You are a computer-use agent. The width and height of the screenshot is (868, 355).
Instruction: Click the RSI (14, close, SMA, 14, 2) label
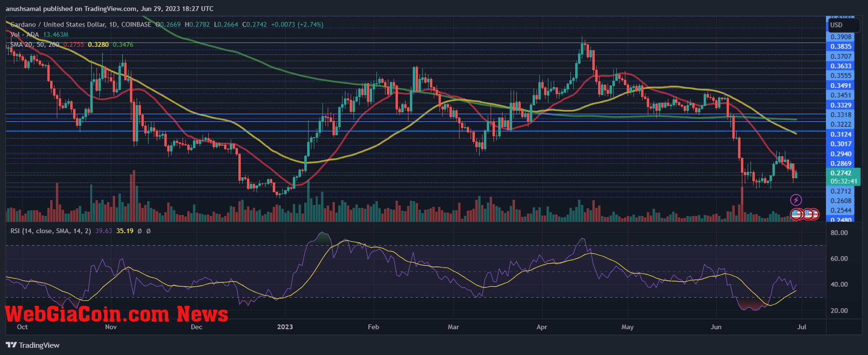[x=51, y=231]
